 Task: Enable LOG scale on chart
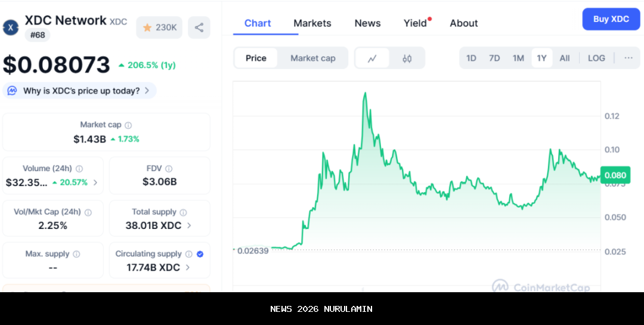596,58
